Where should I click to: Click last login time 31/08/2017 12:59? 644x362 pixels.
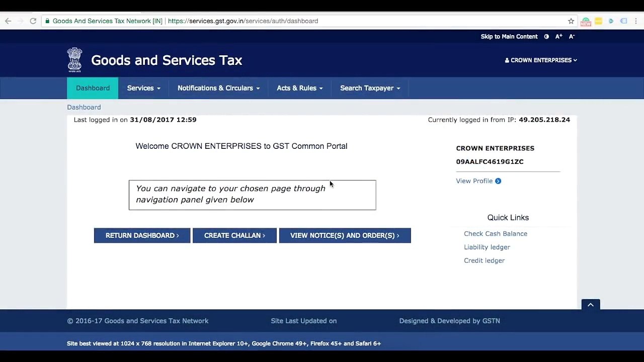click(x=163, y=120)
